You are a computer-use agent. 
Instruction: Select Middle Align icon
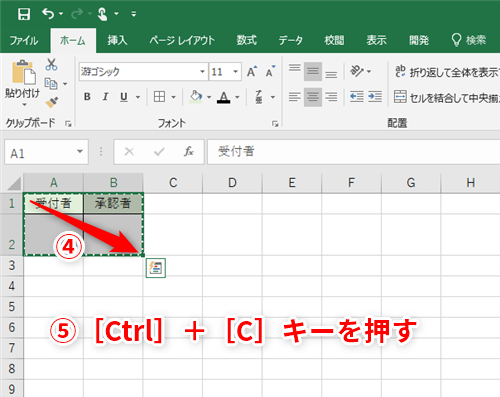pyautogui.click(x=313, y=71)
